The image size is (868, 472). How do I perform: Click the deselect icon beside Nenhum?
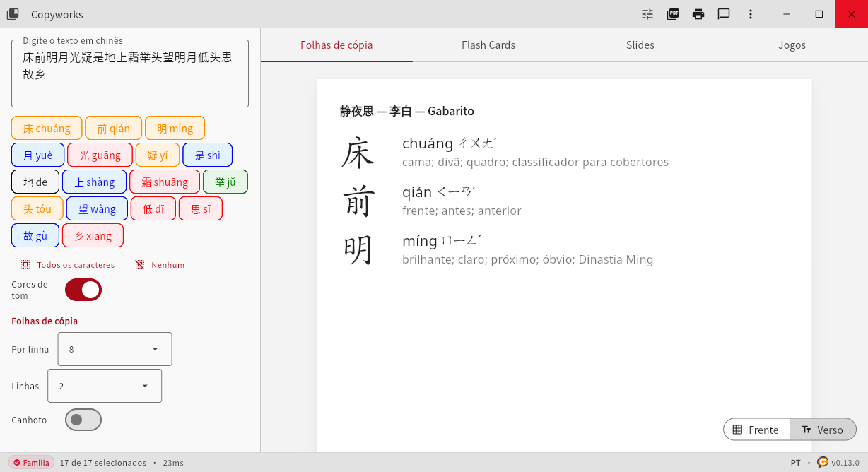coord(140,264)
